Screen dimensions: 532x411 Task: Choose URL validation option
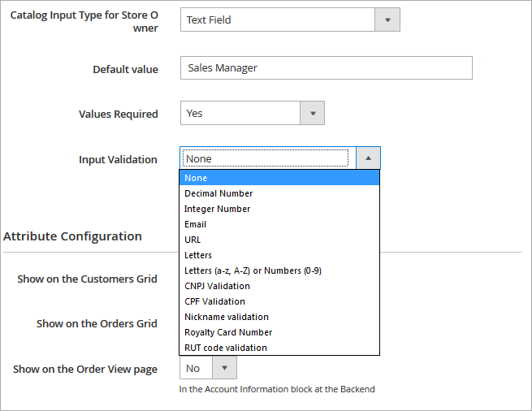click(192, 240)
